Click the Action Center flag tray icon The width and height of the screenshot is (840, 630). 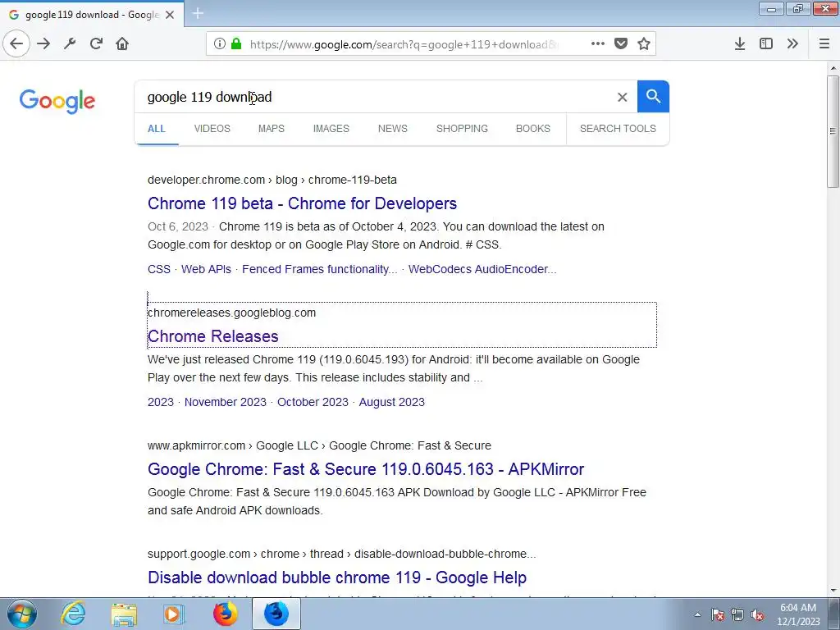click(x=718, y=614)
